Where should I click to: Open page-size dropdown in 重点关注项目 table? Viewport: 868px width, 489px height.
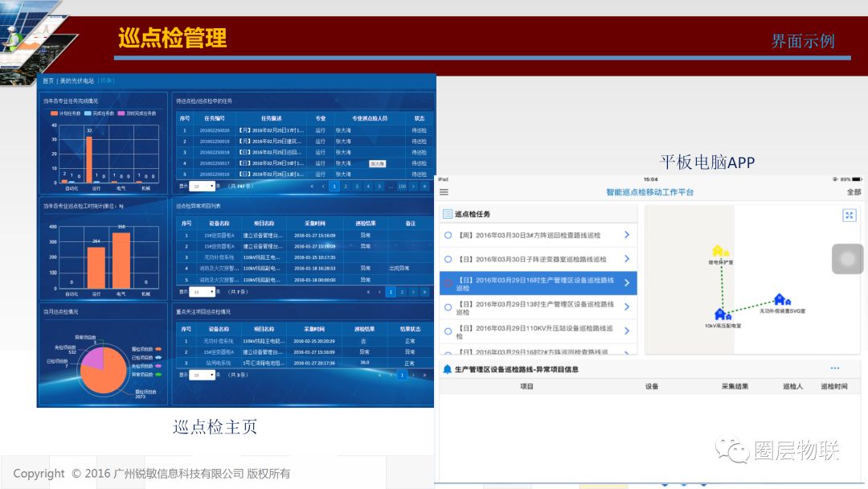(x=203, y=375)
